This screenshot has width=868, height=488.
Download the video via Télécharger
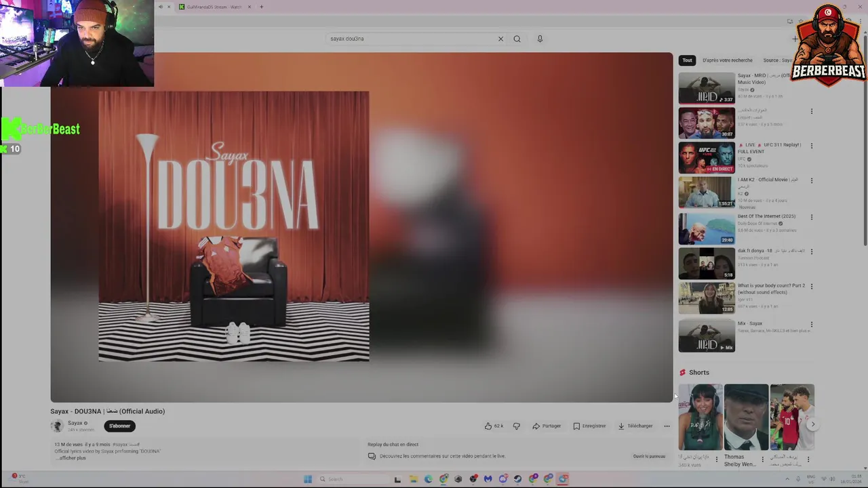pyautogui.click(x=635, y=426)
